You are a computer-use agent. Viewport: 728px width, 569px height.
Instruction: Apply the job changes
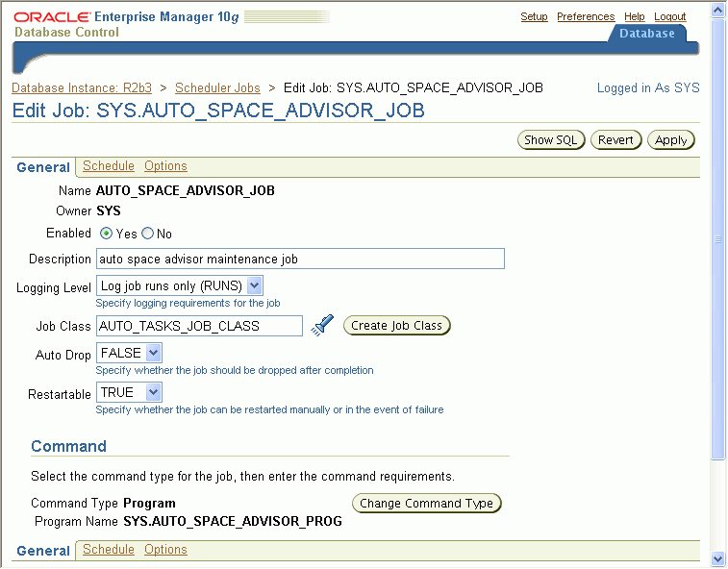pyautogui.click(x=671, y=140)
